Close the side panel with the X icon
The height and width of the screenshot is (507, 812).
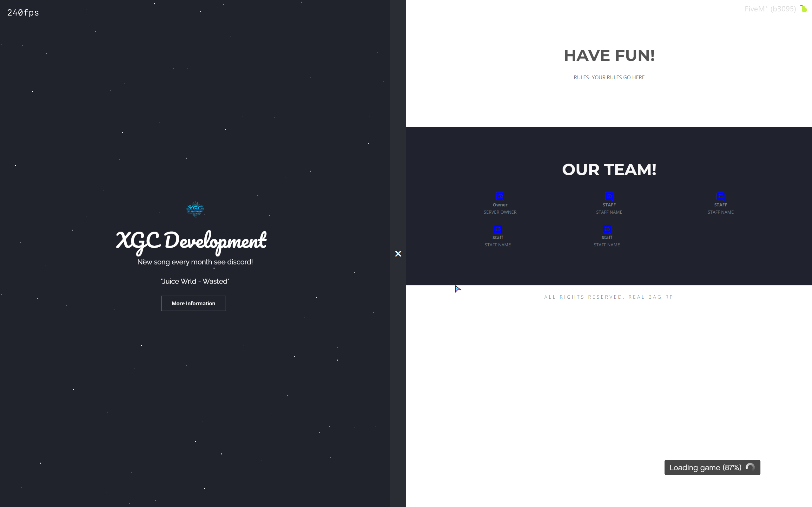(398, 254)
